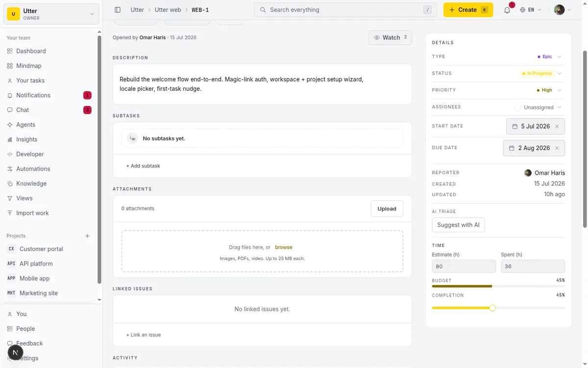This screenshot has width=588, height=368.
Task: Click the Estimate hours field
Action: pos(464,266)
